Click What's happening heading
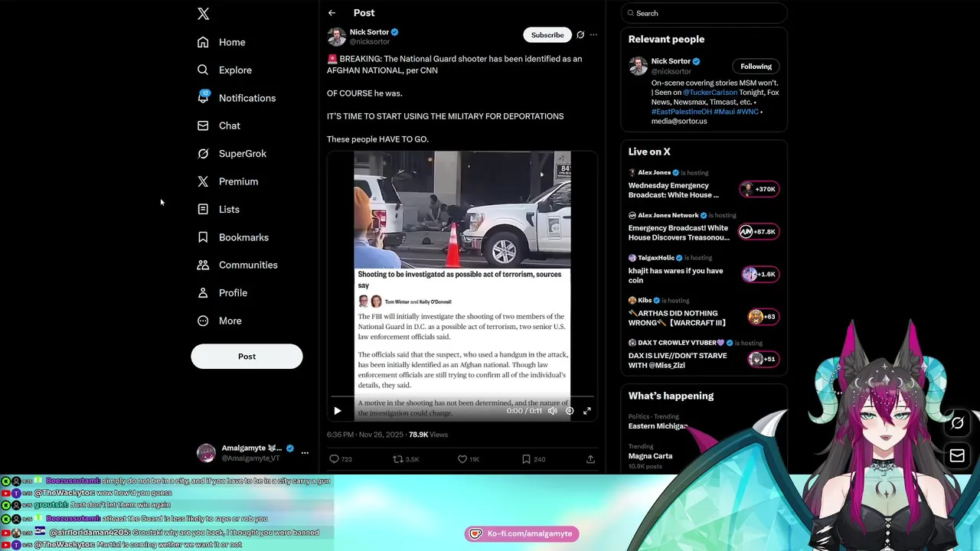The width and height of the screenshot is (980, 551). (x=671, y=396)
